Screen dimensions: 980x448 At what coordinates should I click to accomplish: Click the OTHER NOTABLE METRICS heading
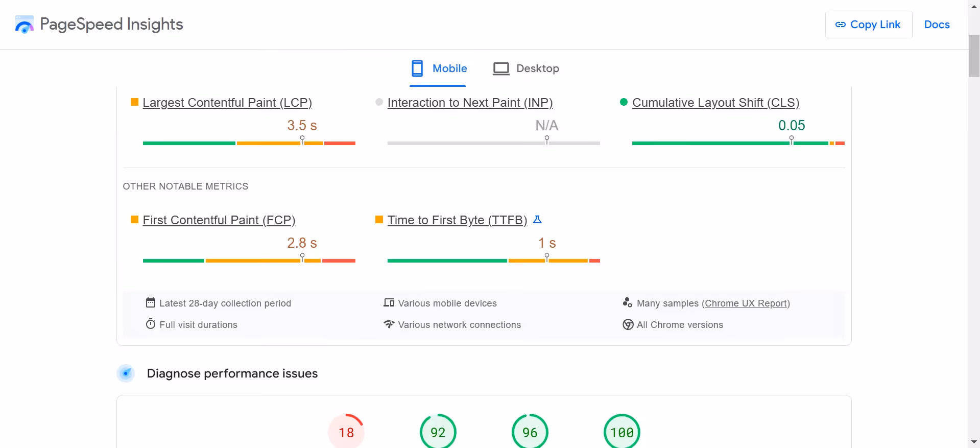pyautogui.click(x=185, y=186)
